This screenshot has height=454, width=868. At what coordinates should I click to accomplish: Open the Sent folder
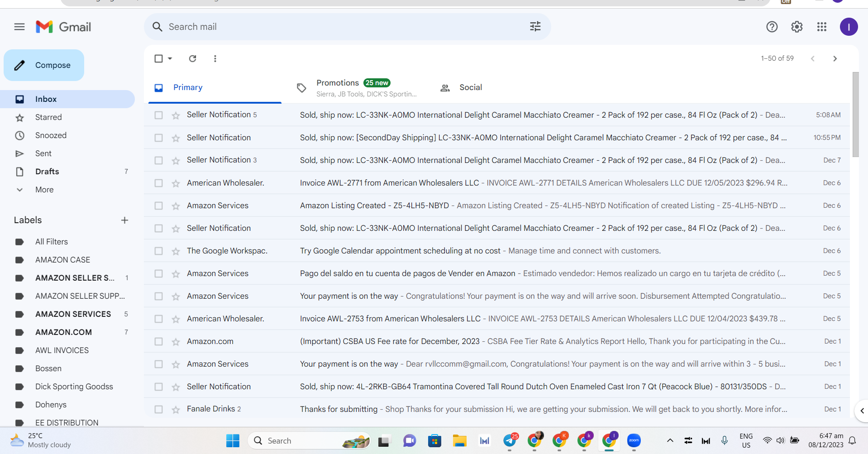pyautogui.click(x=68, y=153)
